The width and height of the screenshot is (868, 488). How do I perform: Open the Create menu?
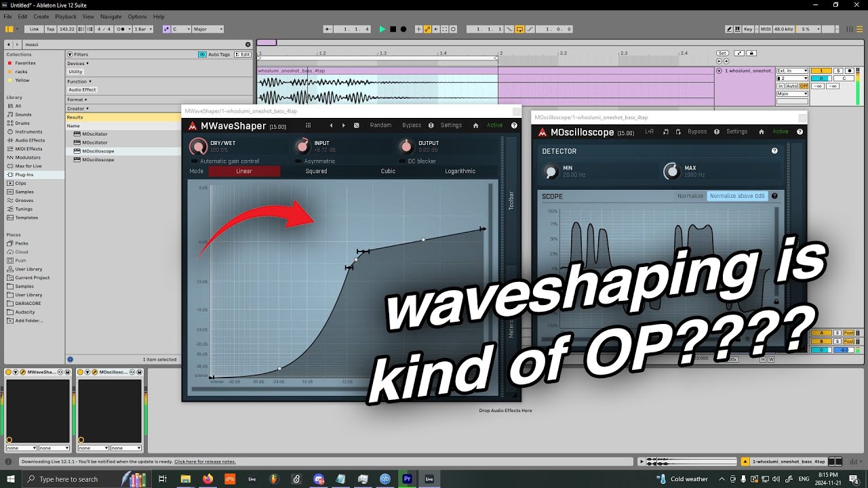point(41,16)
